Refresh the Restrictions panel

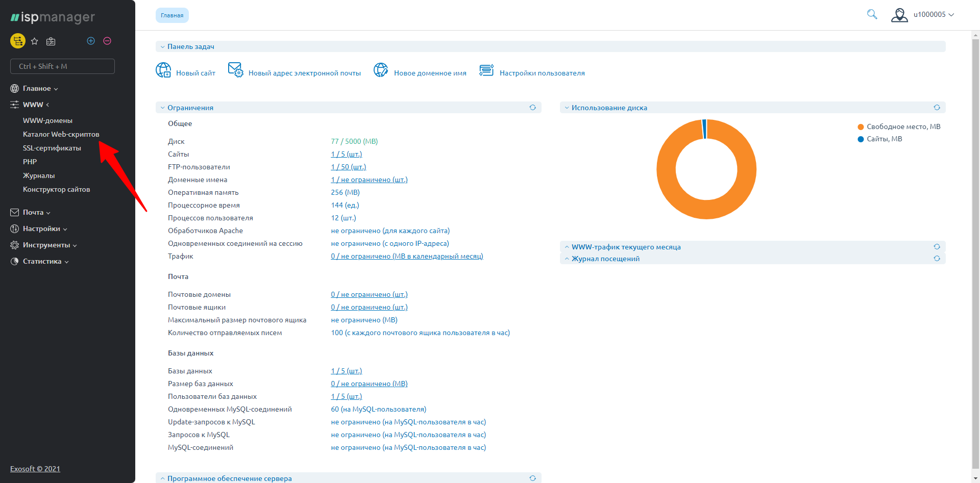pos(532,108)
